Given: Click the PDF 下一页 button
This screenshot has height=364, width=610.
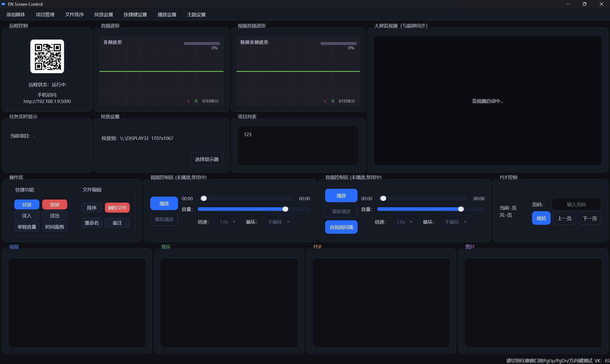Looking at the screenshot, I should 590,218.
